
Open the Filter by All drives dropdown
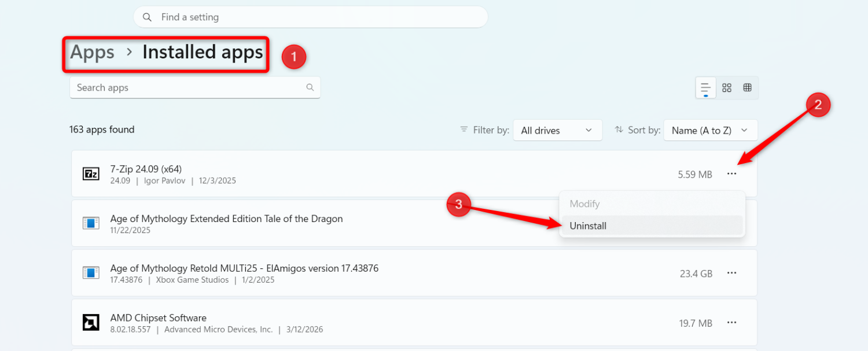(557, 130)
